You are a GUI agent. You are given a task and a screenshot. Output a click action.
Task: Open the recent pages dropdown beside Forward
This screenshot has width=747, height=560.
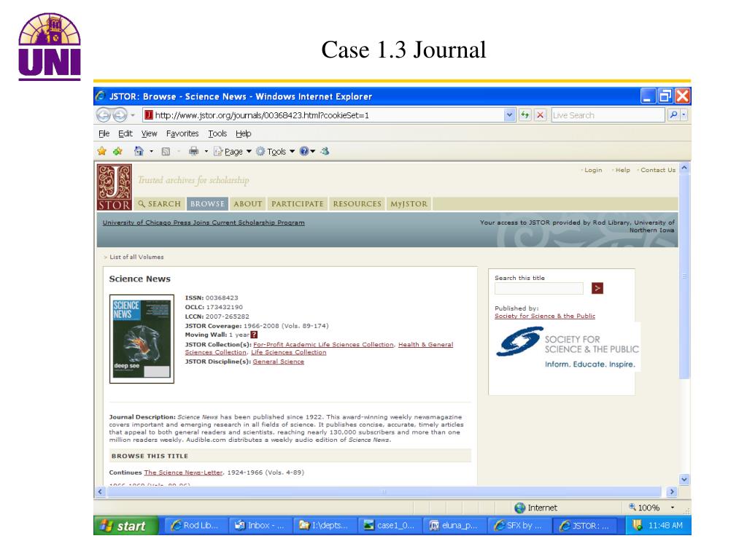(133, 115)
